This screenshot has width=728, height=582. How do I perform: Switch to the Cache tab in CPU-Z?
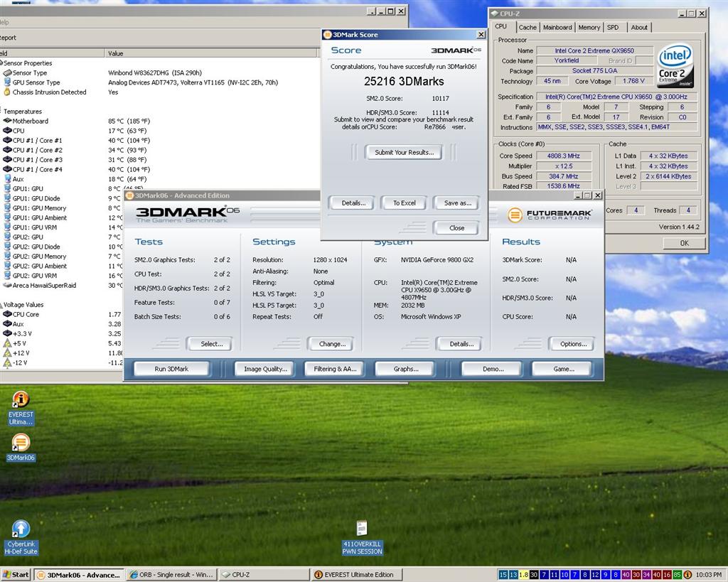(x=528, y=28)
